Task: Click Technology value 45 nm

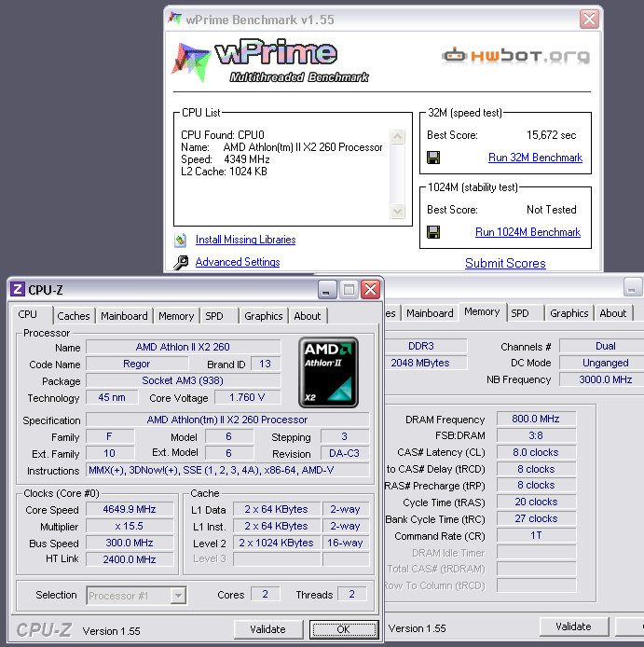Action: click(x=112, y=397)
